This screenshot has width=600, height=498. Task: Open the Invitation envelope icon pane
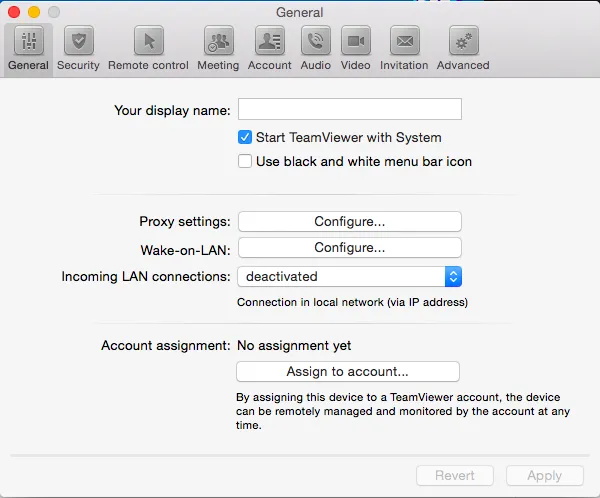click(x=404, y=42)
